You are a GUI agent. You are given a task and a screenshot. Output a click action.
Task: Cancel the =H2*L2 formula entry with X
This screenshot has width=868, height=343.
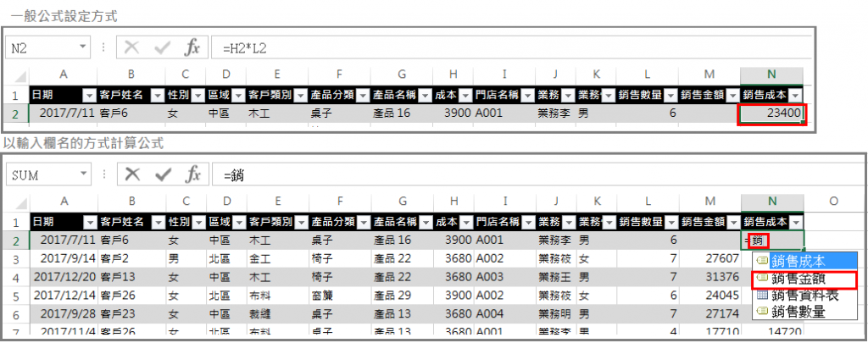tap(131, 47)
